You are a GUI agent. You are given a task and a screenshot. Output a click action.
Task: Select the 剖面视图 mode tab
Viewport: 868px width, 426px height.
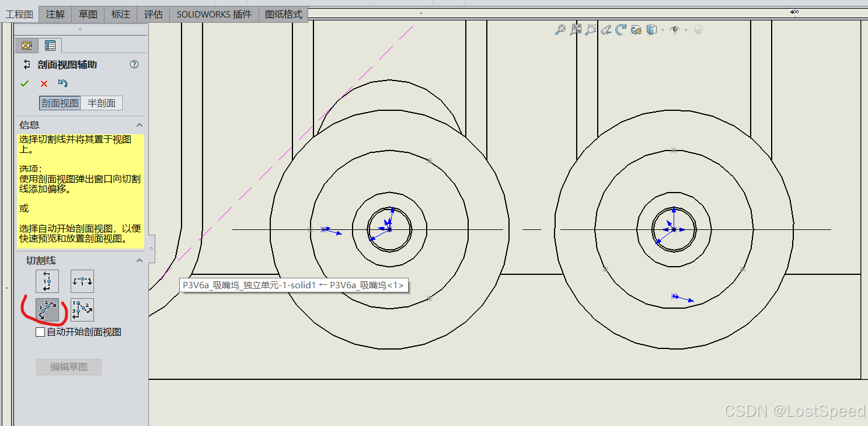pyautogui.click(x=60, y=103)
